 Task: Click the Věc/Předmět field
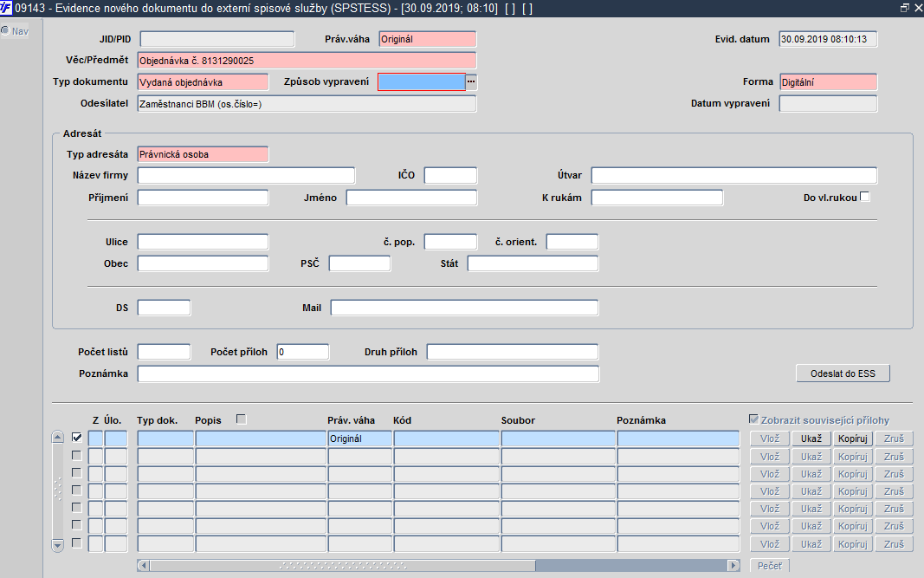(x=307, y=61)
